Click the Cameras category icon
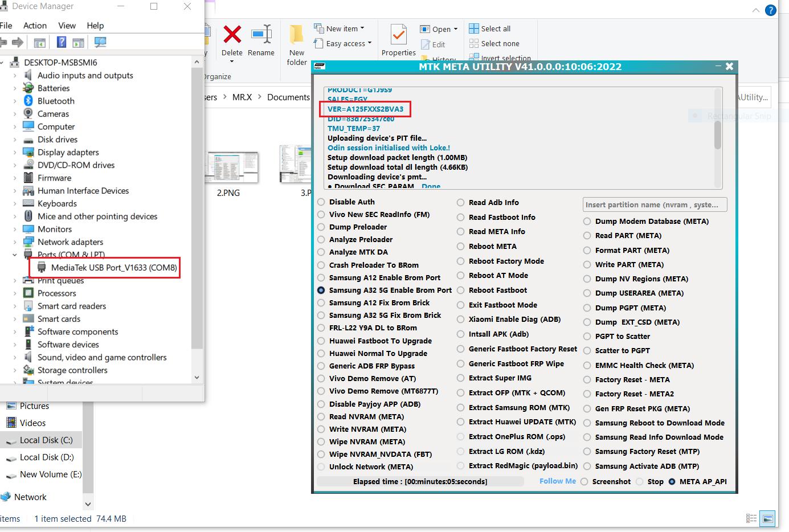Screen dimensions: 789x532 (28, 113)
